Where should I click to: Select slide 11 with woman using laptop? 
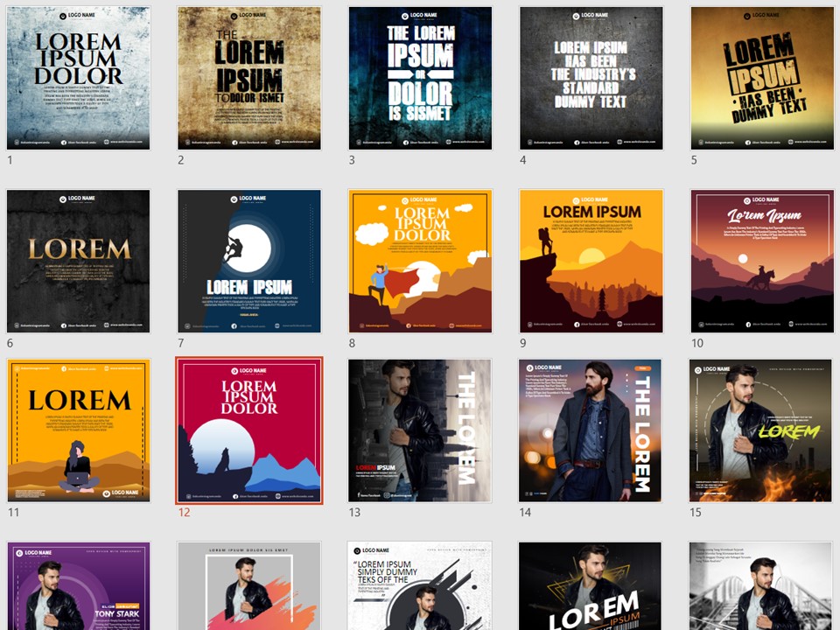(x=79, y=430)
